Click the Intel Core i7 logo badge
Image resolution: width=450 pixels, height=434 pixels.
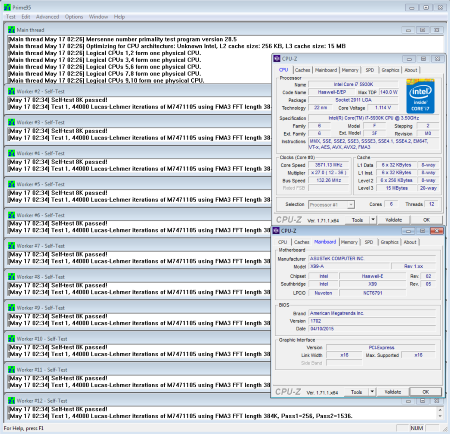click(x=420, y=96)
